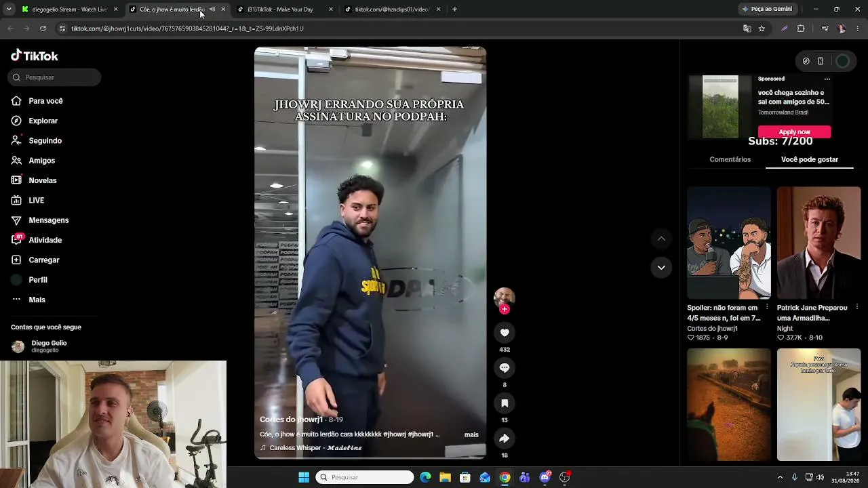Open the Discord taskbar icon
The height and width of the screenshot is (488, 868).
point(545,477)
